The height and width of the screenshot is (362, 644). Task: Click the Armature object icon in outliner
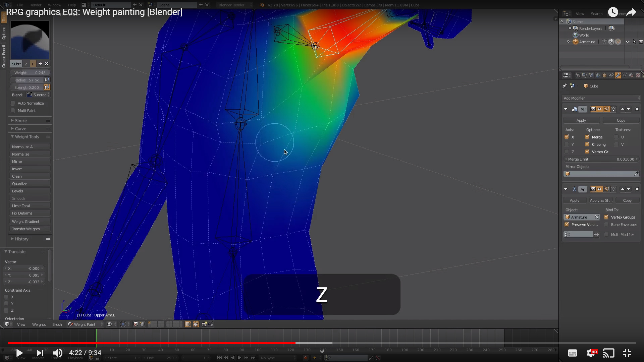pos(575,42)
